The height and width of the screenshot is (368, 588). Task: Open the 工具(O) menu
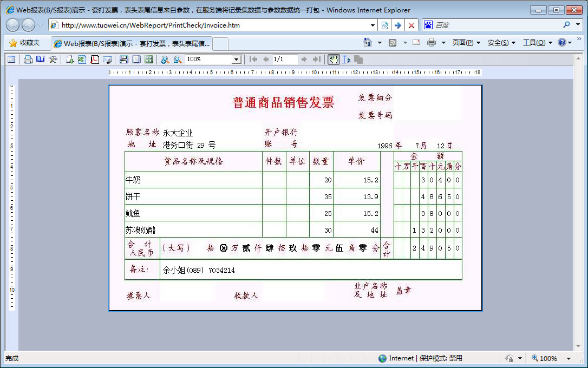(x=537, y=43)
